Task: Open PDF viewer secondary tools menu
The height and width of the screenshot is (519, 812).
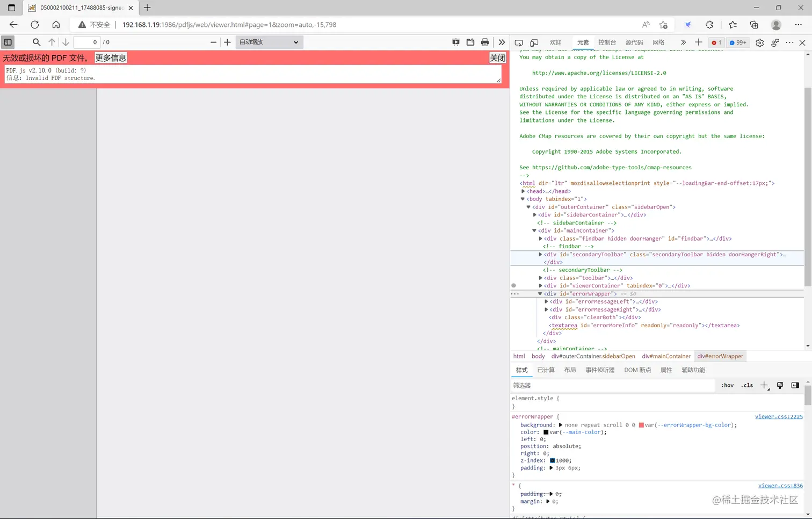Action: (502, 42)
